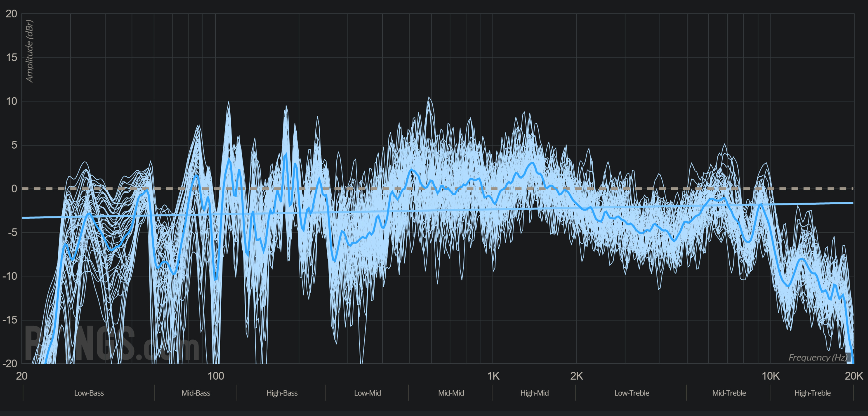Select the Mid-Treble band label

pyautogui.click(x=729, y=393)
